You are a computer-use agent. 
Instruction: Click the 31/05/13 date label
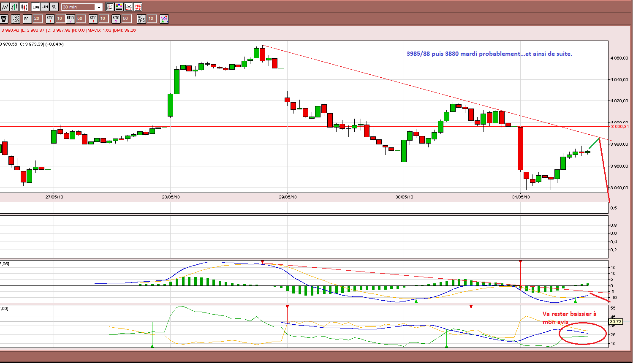(x=521, y=197)
